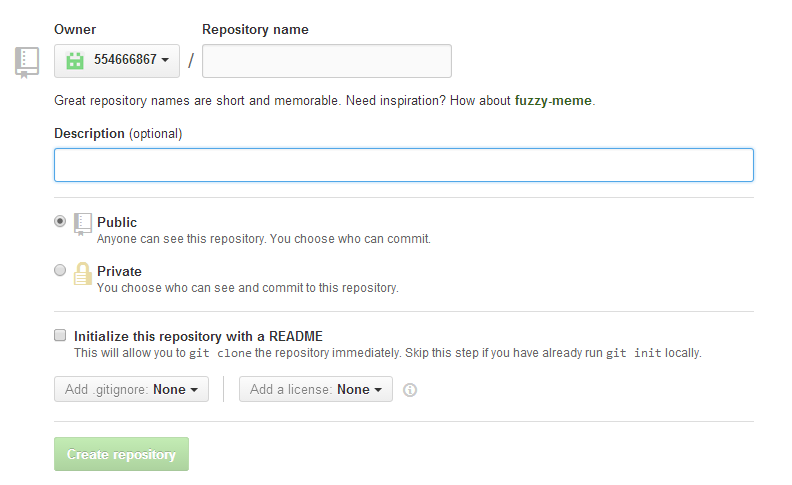Viewport: 792px width, 485px height.
Task: Click the Public option label
Action: pos(117,222)
